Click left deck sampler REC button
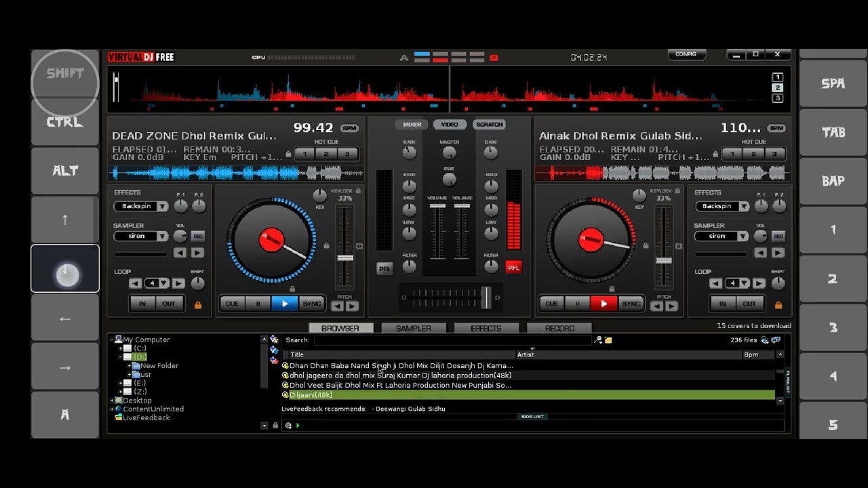 click(197, 236)
